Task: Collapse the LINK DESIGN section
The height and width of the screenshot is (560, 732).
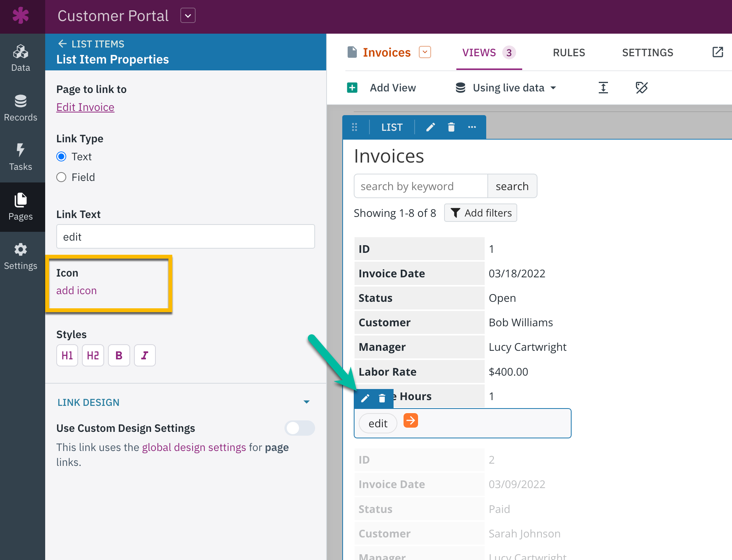Action: (x=306, y=402)
